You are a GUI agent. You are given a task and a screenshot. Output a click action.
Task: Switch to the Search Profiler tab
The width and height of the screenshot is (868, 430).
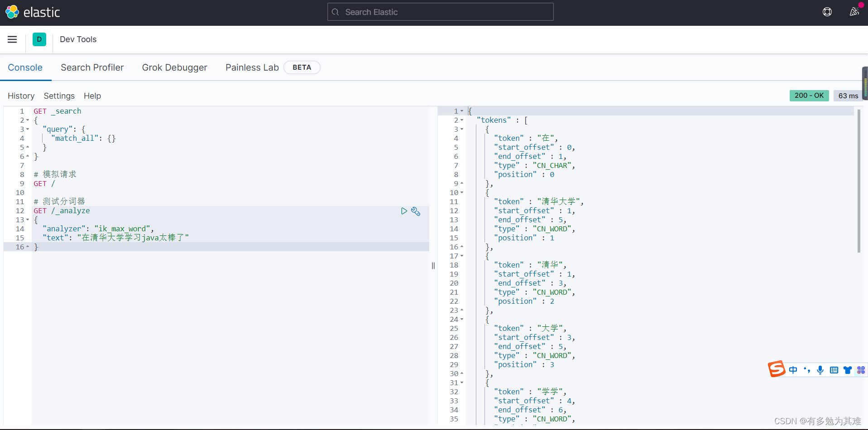point(92,67)
